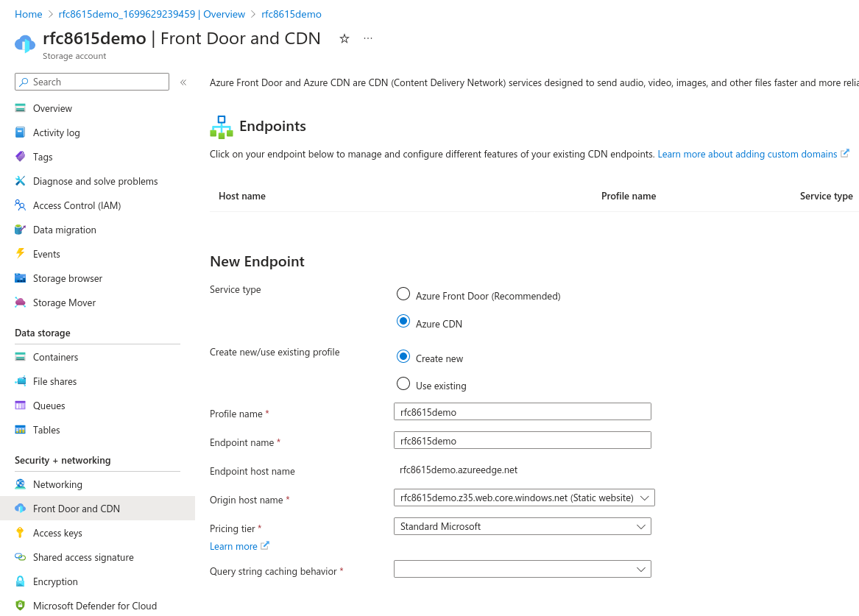The width and height of the screenshot is (859, 616).
Task: Open the more options ellipsis in header
Action: [368, 38]
